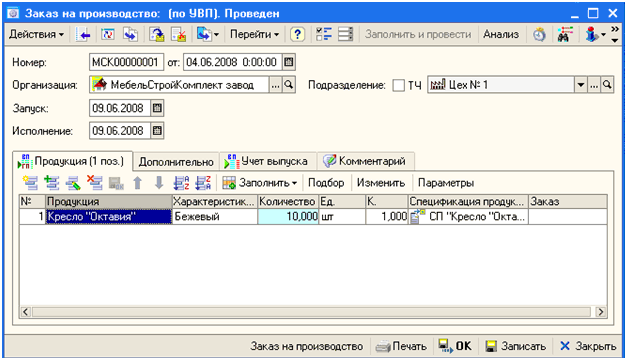
Task: Open the create-based-on dropdown icon
Action: (207, 35)
